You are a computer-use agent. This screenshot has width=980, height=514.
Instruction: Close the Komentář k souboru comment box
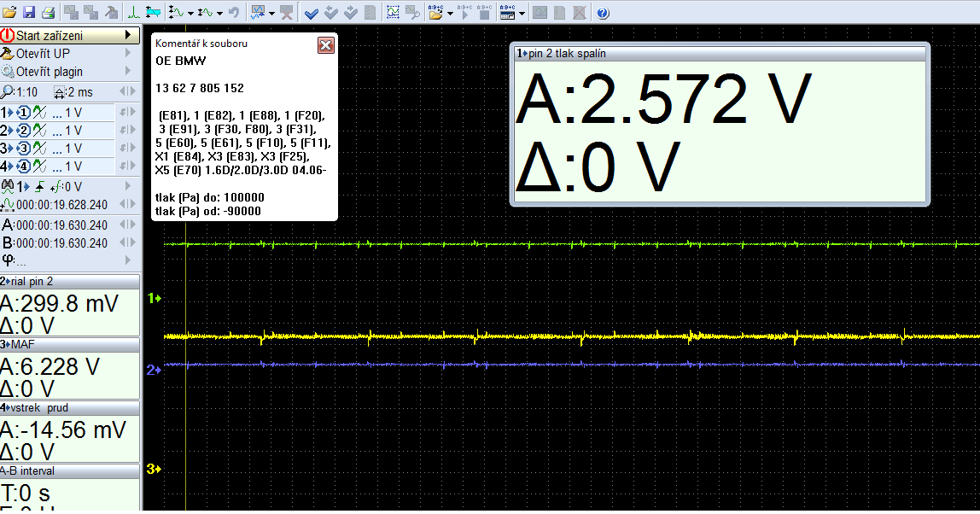click(325, 45)
